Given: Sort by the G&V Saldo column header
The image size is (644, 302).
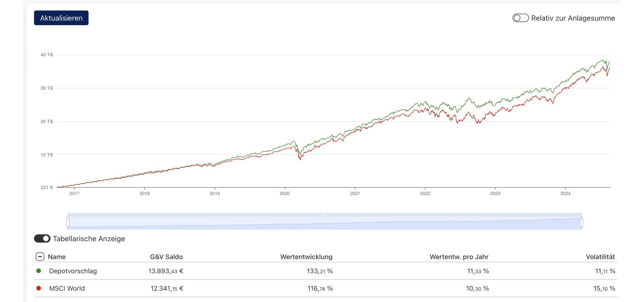Looking at the screenshot, I should [166, 257].
